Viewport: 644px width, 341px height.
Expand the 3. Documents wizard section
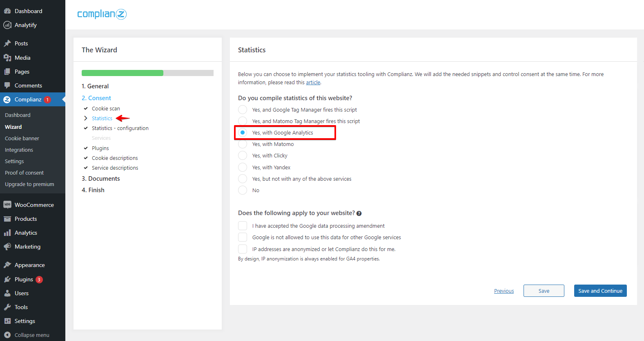click(101, 179)
